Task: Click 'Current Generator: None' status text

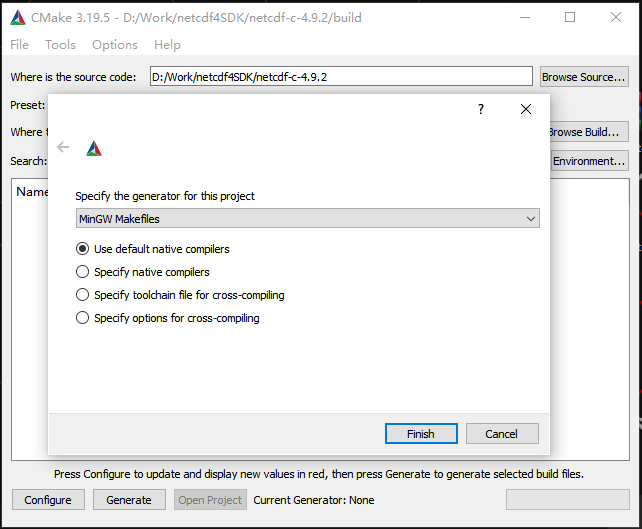Action: tap(314, 500)
